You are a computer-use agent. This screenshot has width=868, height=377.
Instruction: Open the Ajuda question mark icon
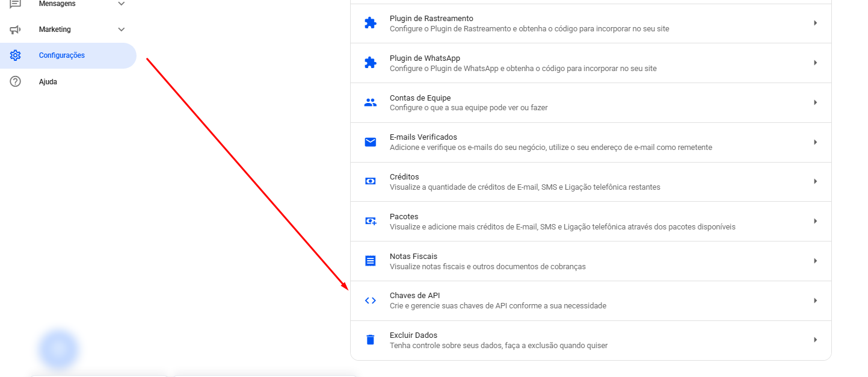coord(16,81)
